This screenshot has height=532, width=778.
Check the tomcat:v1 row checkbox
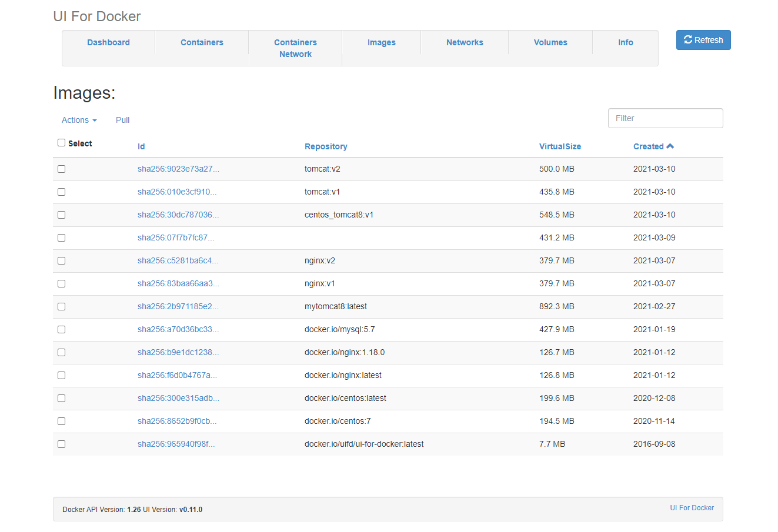tap(61, 192)
